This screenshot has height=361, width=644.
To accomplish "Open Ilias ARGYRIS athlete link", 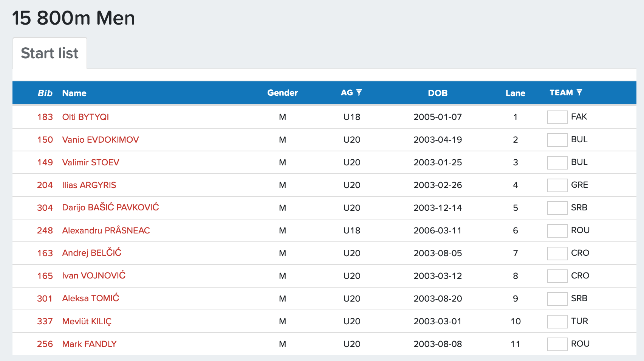I will 89,185.
